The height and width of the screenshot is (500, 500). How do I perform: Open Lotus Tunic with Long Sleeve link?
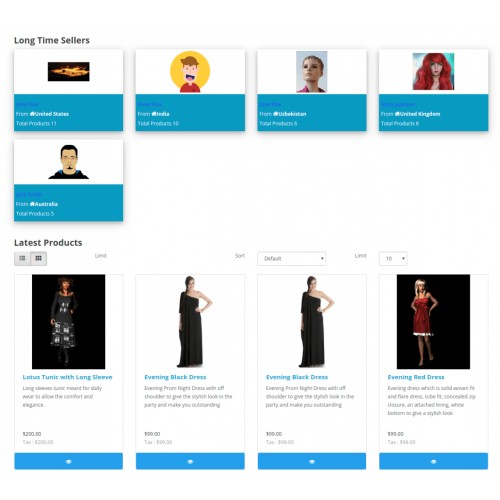pos(67,377)
